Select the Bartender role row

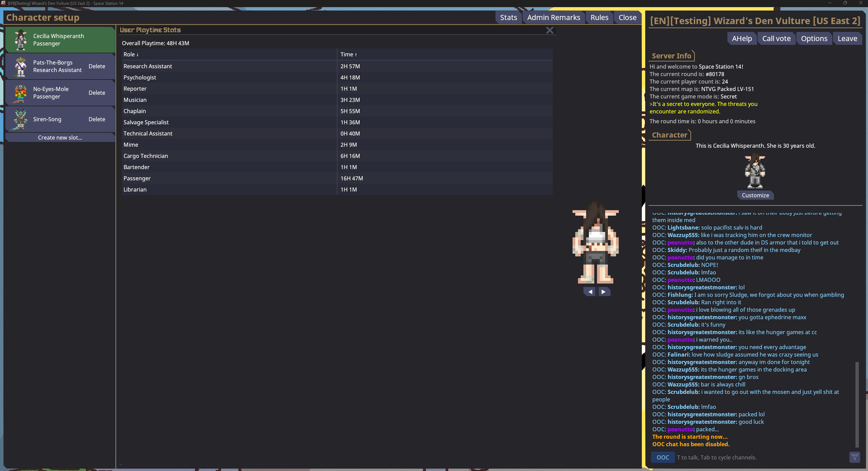(337, 167)
